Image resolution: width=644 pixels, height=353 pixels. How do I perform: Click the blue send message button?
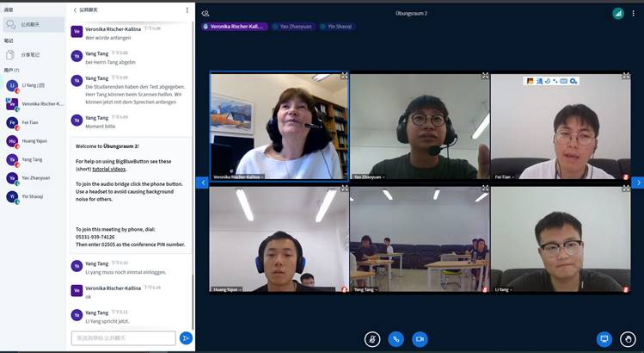coord(185,338)
